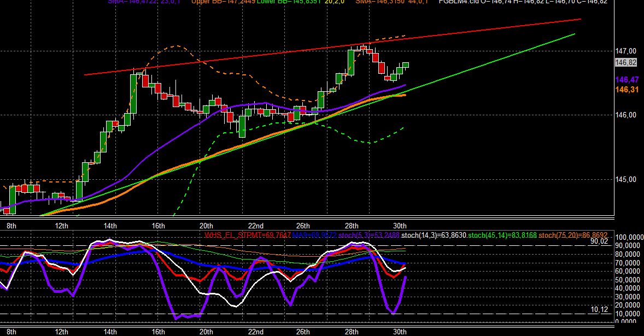This screenshot has width=644, height=336.
Task: Click the purple 146,47 SMA price tag
Action: pos(627,80)
